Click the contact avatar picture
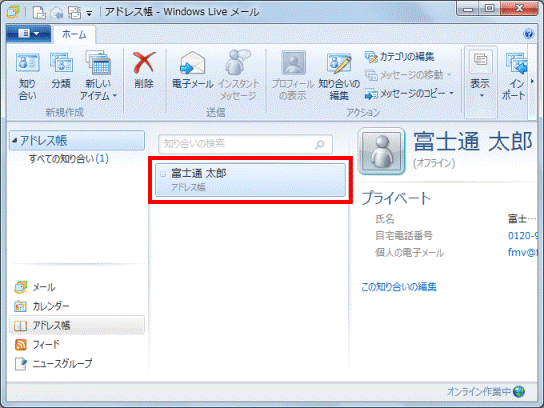 (382, 151)
